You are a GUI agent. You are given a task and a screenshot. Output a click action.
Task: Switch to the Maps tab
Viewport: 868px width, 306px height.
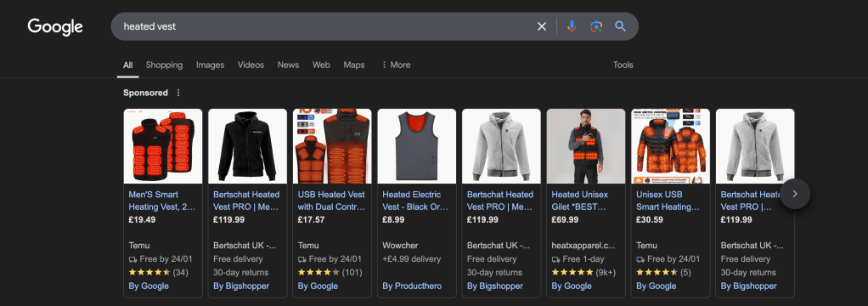[353, 65]
